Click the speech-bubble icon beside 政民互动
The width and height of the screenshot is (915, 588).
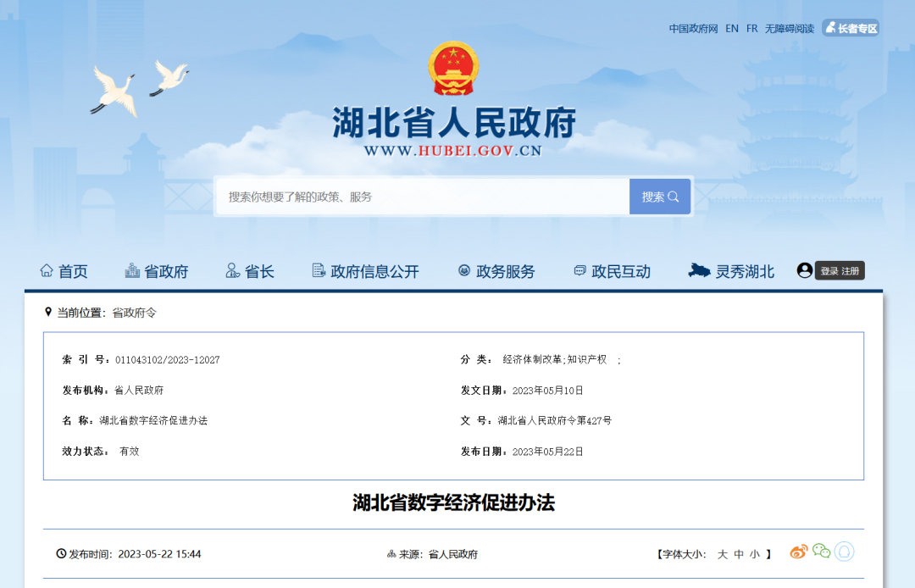pos(579,270)
